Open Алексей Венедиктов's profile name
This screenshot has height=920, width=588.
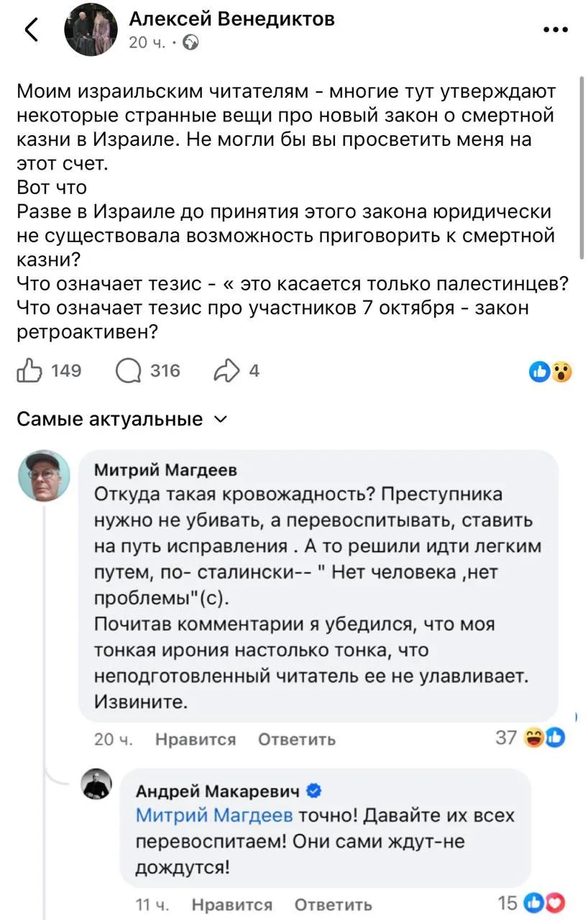tap(231, 19)
